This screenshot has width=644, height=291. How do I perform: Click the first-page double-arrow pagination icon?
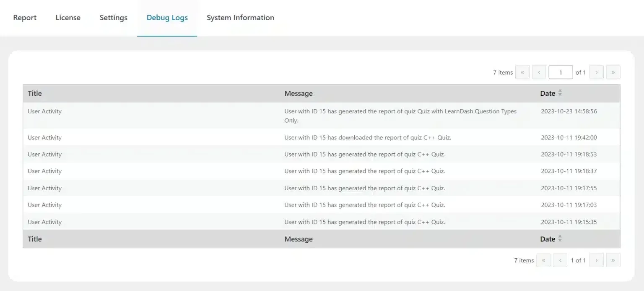coord(522,72)
